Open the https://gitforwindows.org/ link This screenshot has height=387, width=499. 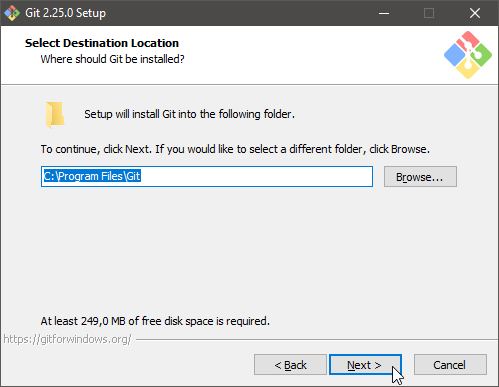(x=67, y=339)
